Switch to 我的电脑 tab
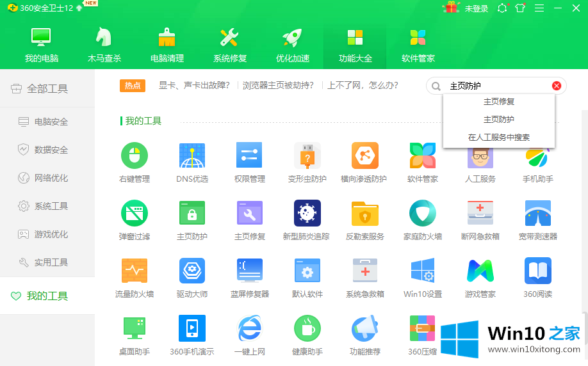Viewport: 588px width, 366px height. click(x=41, y=45)
